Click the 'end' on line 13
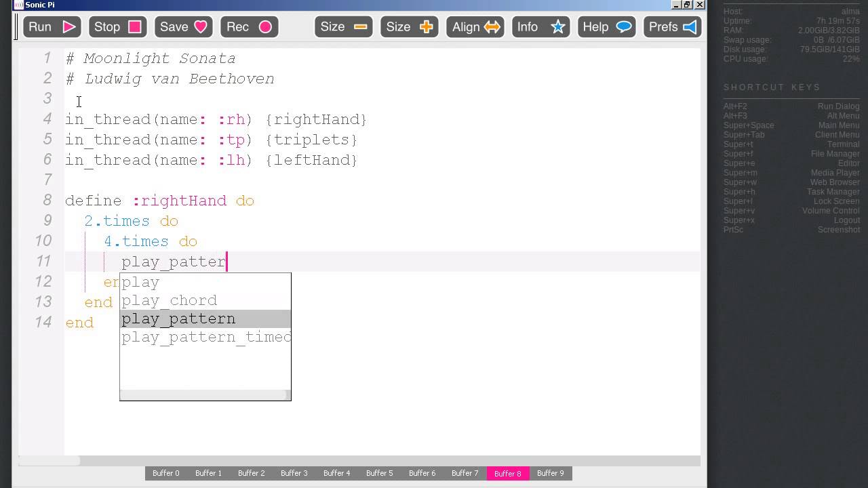The width and height of the screenshot is (868, 488). click(98, 303)
